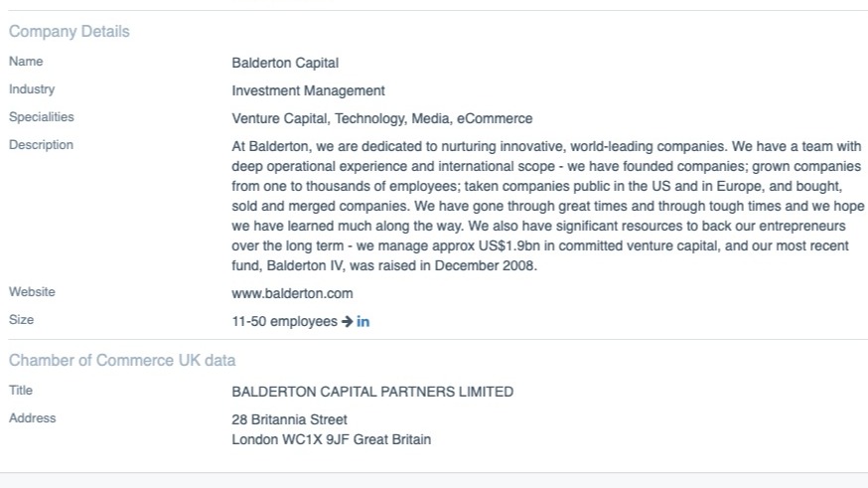Image resolution: width=868 pixels, height=488 pixels.
Task: Click the 28 Britannia Street address line
Action: click(x=289, y=419)
